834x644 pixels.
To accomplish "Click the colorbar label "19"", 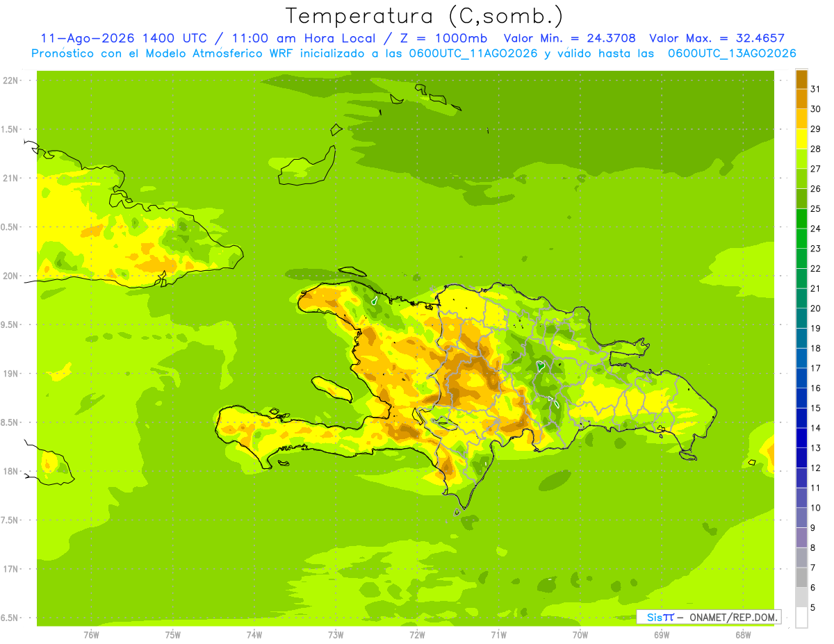I will [816, 329].
